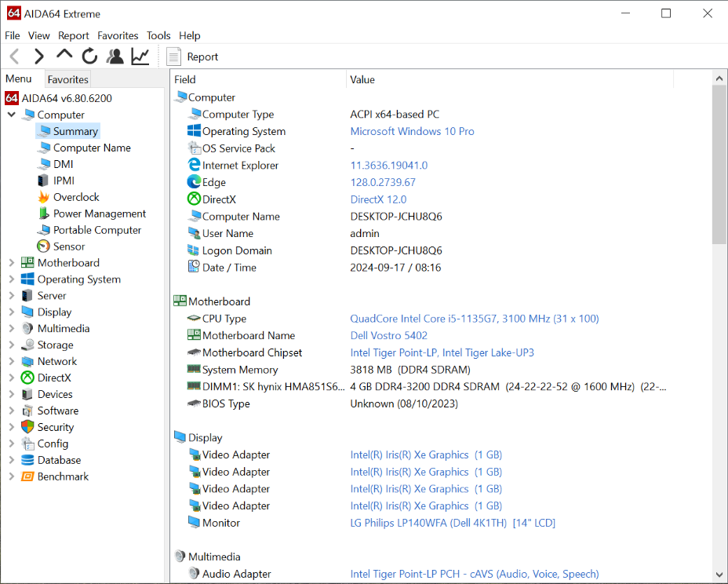The width and height of the screenshot is (728, 584).
Task: Switch to the Favorites sidebar tab
Action: click(x=67, y=79)
